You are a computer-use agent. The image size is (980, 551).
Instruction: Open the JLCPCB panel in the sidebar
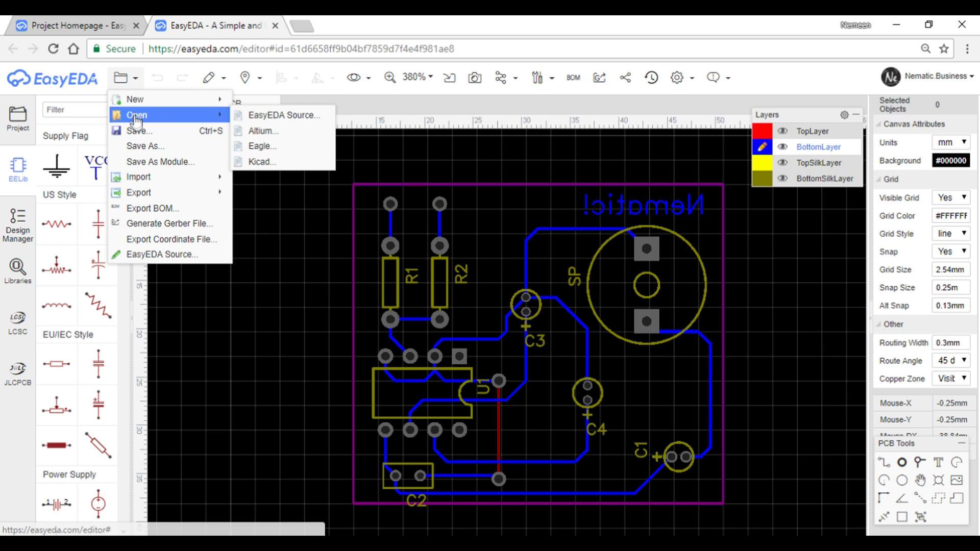click(x=18, y=373)
